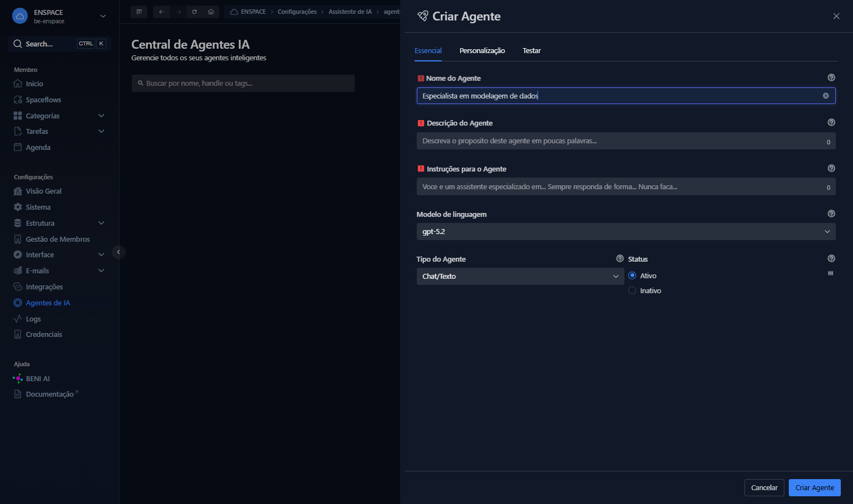Click the agent search box
This screenshot has height=504, width=853.
(243, 84)
